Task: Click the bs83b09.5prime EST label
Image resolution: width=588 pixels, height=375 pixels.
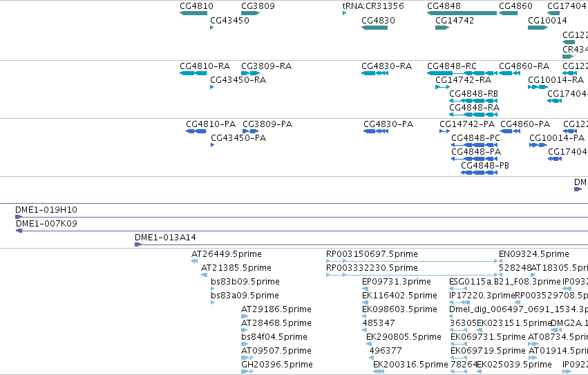Action: 245,282
